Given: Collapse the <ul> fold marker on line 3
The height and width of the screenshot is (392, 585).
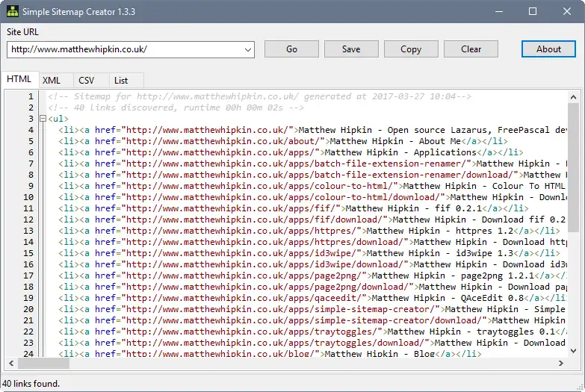Looking at the screenshot, I should (43, 119).
